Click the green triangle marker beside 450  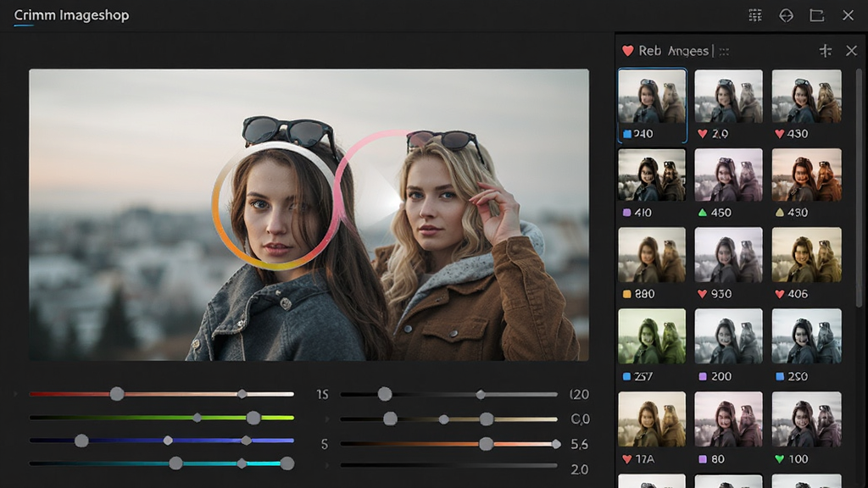(x=703, y=213)
